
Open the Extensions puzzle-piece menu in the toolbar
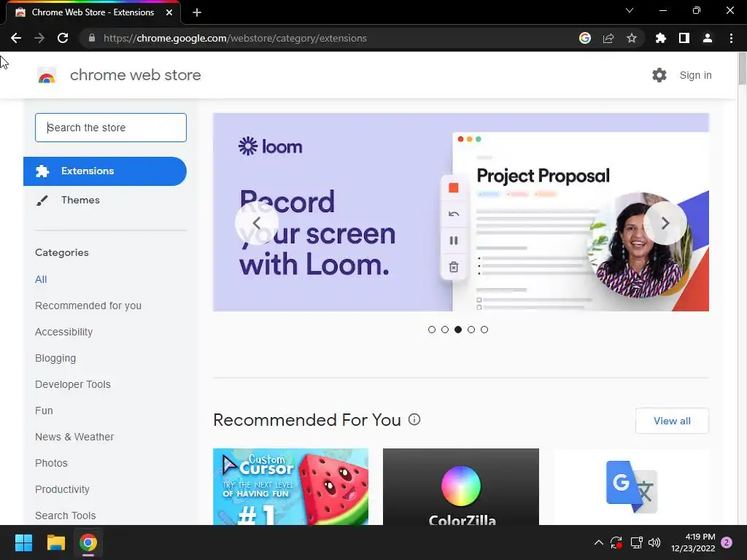point(660,38)
